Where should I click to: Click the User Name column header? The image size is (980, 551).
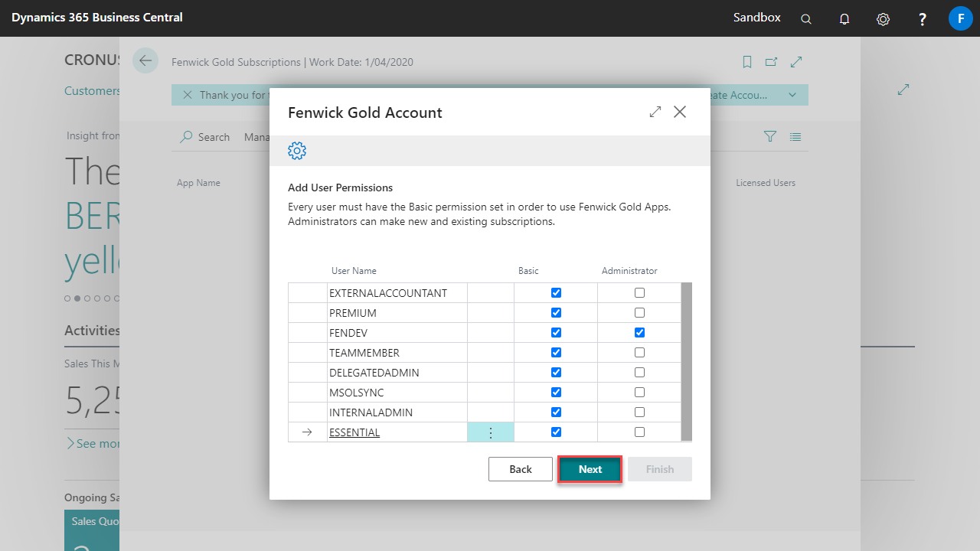point(354,271)
